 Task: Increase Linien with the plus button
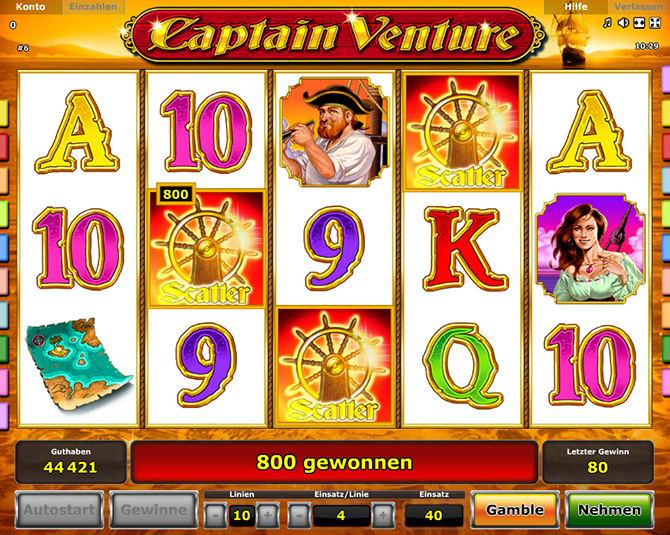pos(268,515)
